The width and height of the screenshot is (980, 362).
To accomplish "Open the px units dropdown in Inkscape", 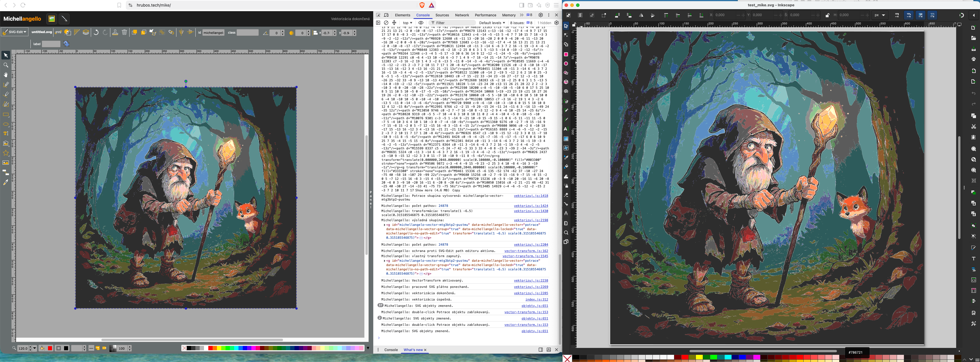I will 879,15.
